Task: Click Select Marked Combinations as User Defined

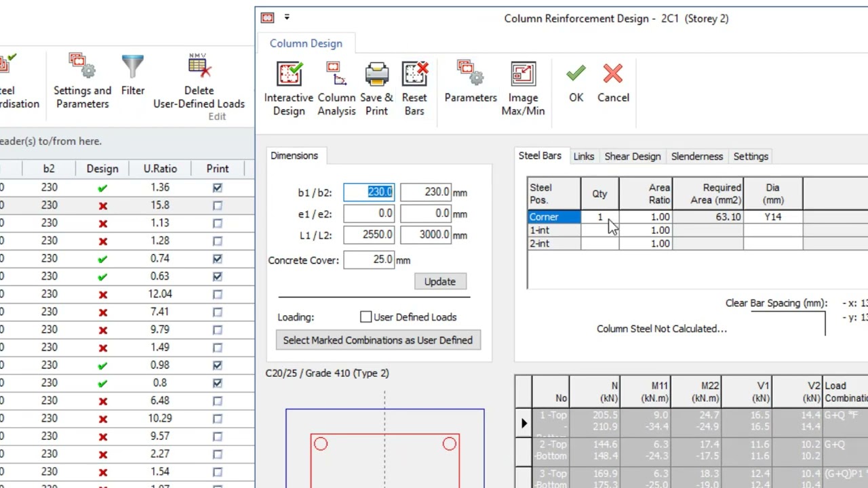Action: [378, 340]
